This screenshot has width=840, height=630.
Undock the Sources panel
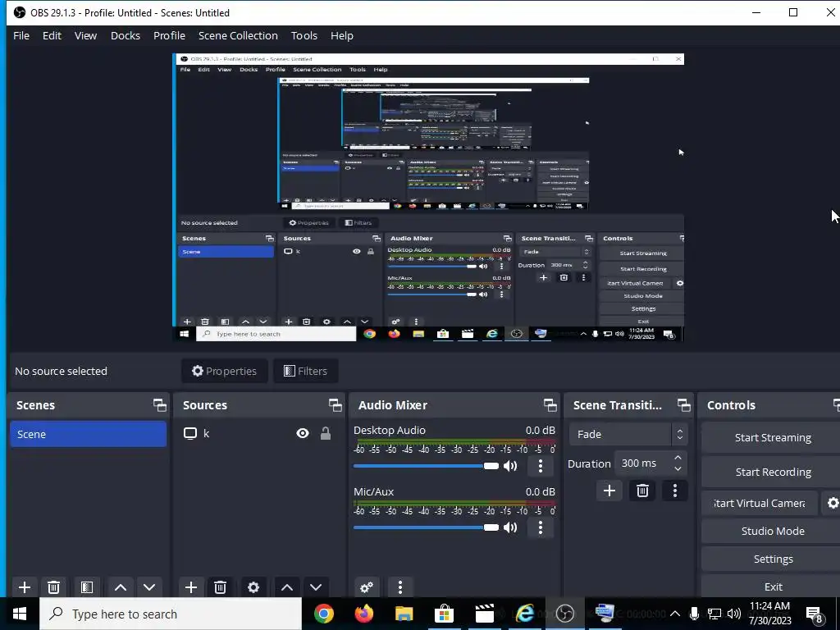pos(336,405)
